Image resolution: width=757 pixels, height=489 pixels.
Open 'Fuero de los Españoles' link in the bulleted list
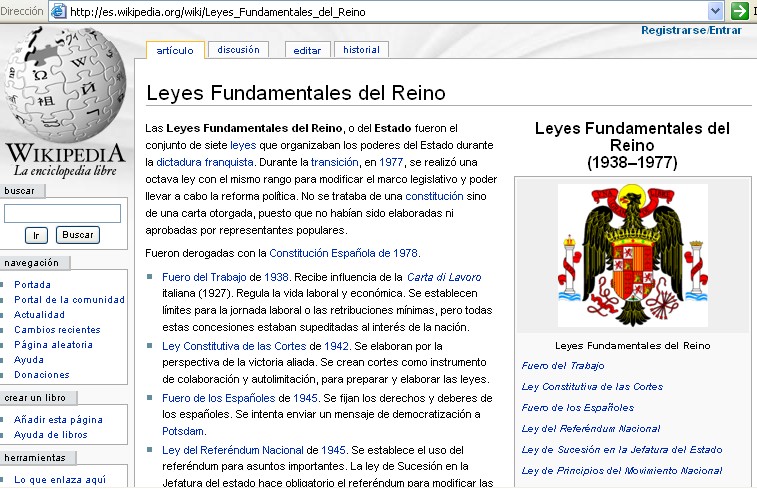[x=219, y=398]
